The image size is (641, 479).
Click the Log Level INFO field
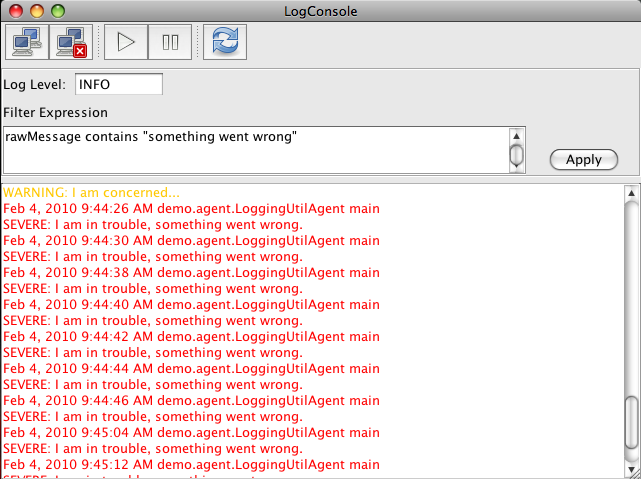coord(119,84)
